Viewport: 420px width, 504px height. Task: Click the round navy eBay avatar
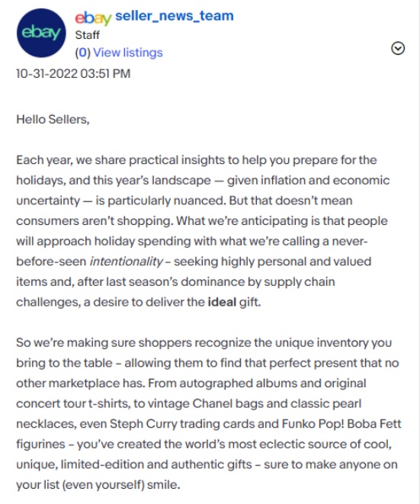(x=41, y=33)
